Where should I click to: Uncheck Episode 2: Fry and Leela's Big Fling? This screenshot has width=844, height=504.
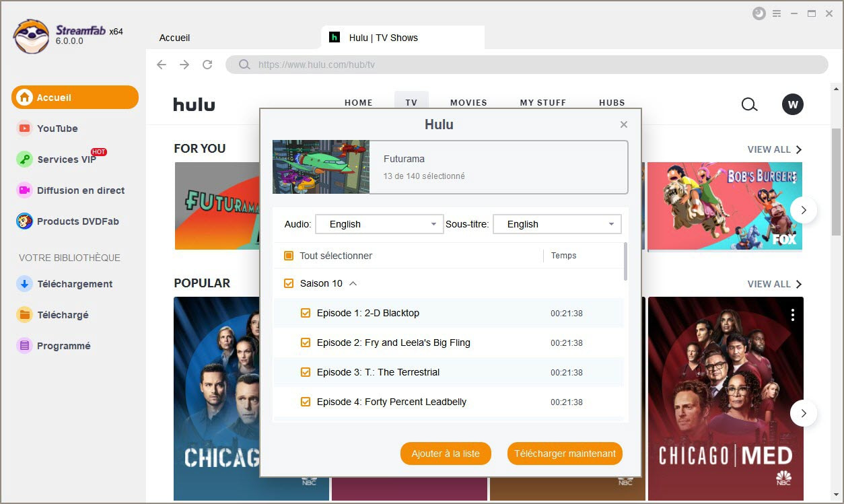306,343
